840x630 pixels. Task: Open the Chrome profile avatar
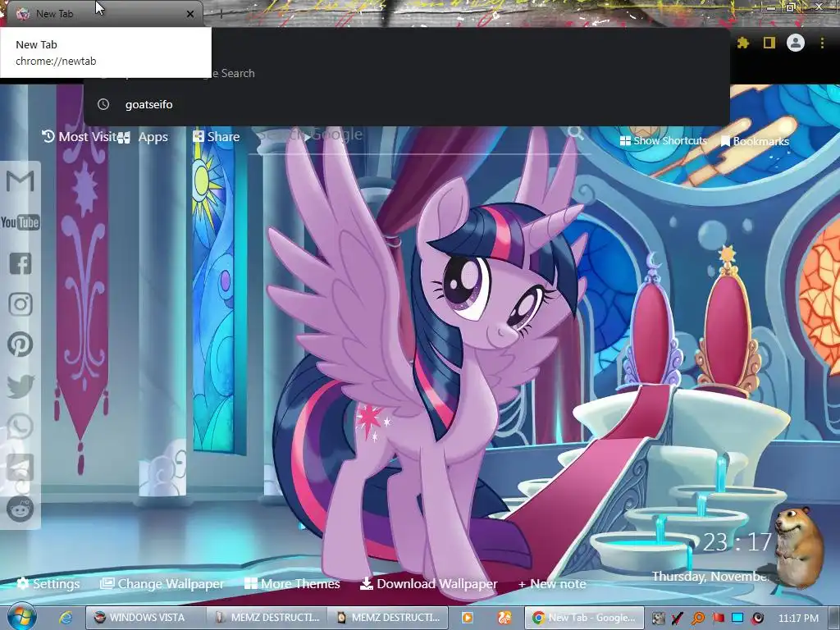coord(796,43)
